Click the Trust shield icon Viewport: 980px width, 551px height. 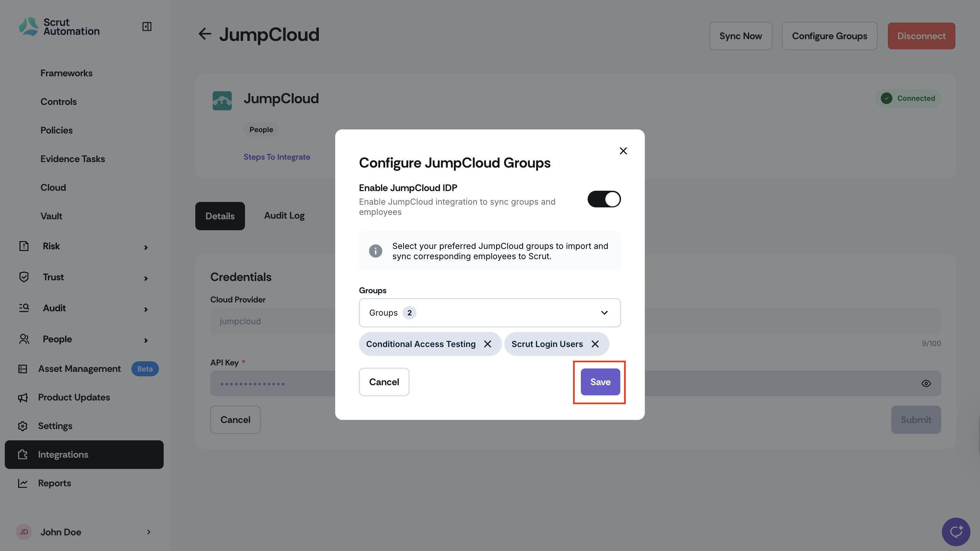coord(24,277)
